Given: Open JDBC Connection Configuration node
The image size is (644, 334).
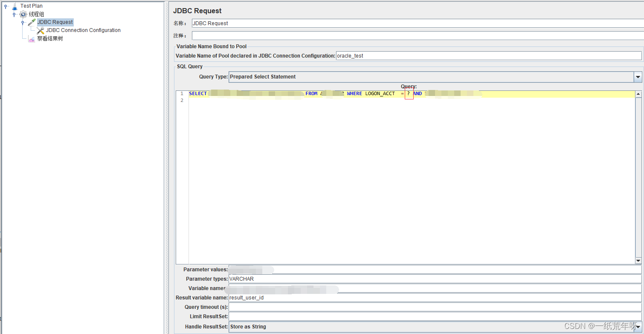Looking at the screenshot, I should (x=83, y=30).
